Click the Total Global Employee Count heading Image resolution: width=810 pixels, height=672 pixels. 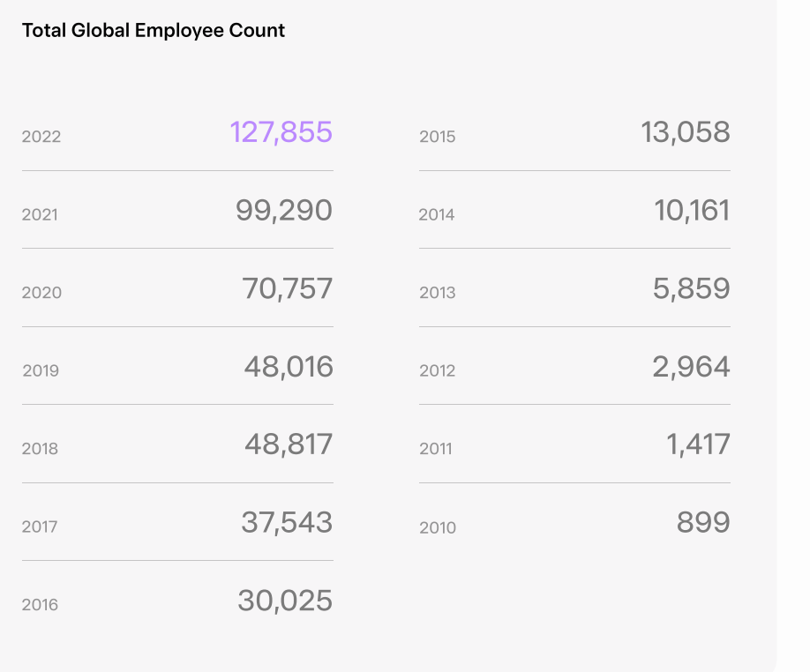coord(154,31)
